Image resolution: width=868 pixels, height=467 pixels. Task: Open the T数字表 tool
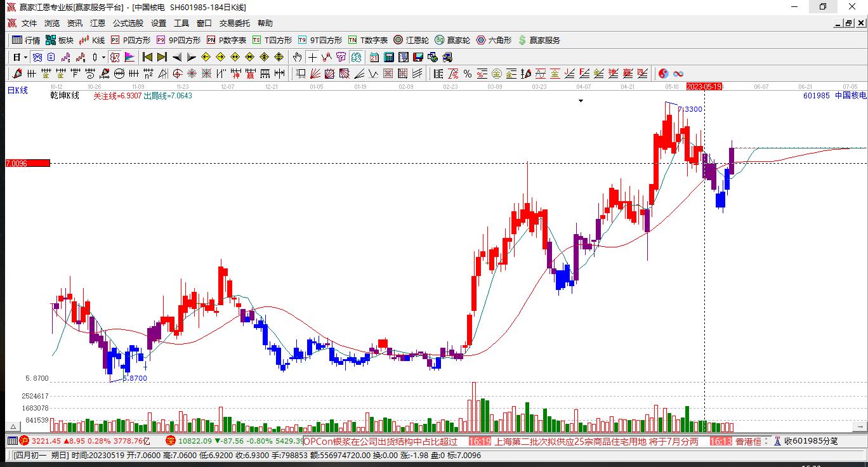point(368,40)
